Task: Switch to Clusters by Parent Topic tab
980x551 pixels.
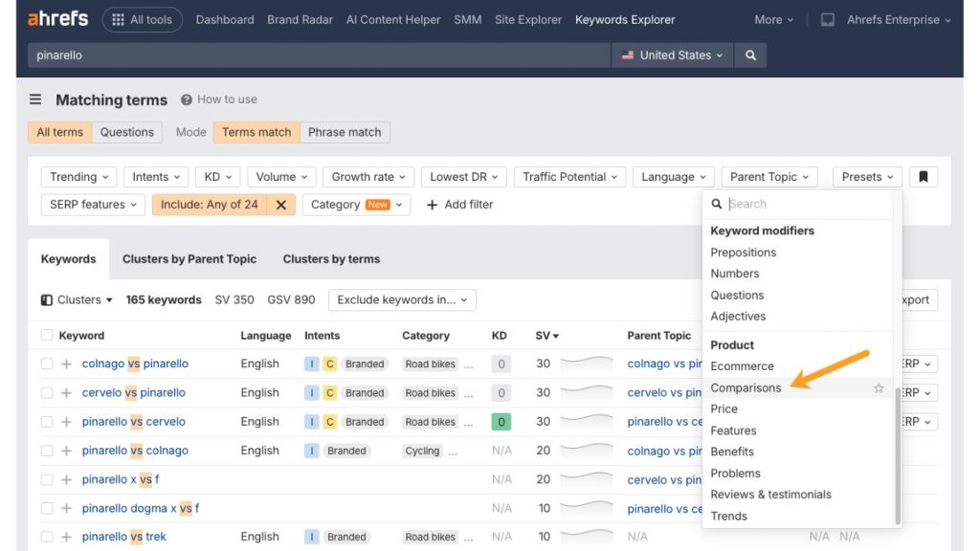Action: point(189,258)
